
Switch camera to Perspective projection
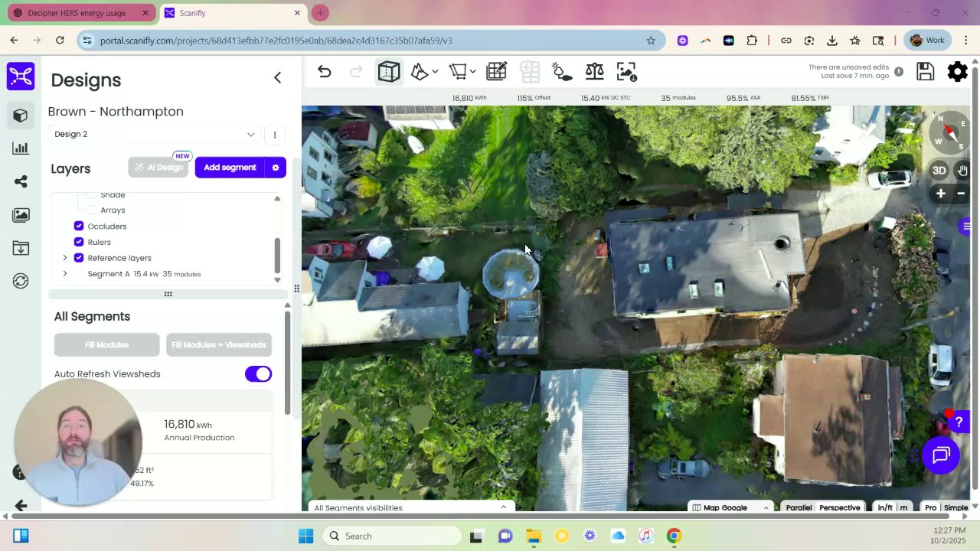pyautogui.click(x=839, y=507)
